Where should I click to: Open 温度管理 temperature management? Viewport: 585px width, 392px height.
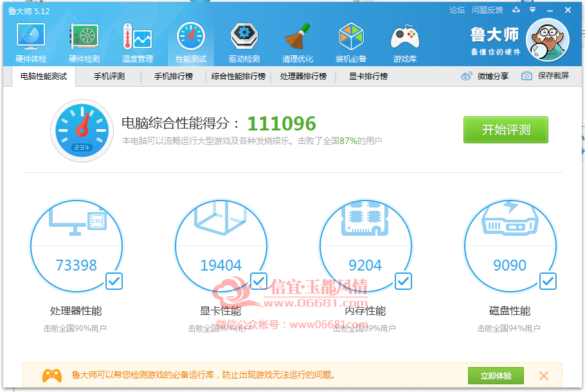coord(138,42)
